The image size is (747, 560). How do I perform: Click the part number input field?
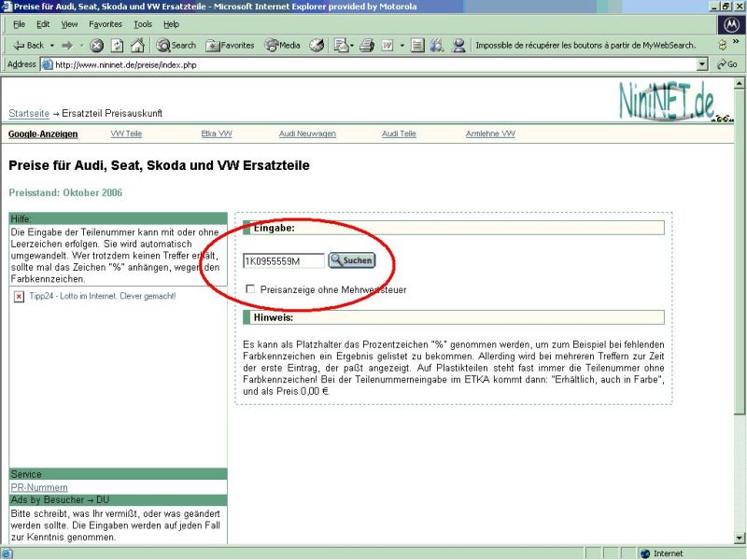(284, 261)
